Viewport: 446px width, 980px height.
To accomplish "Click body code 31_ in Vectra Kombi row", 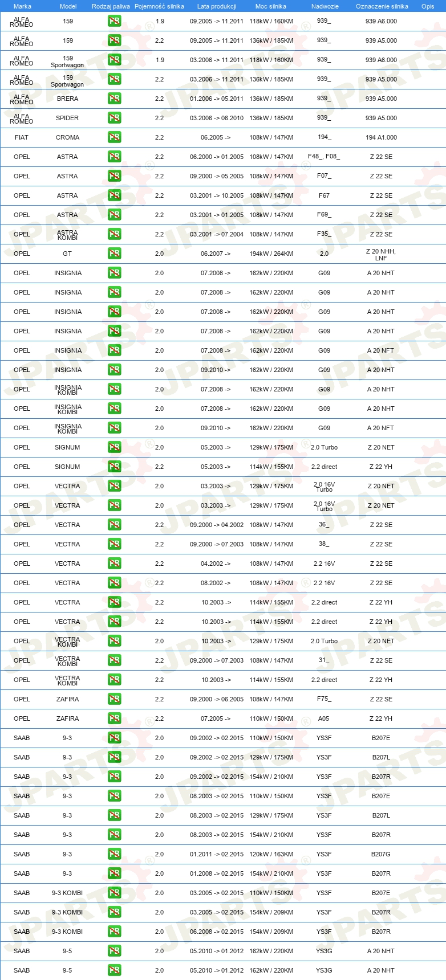I will [x=324, y=660].
